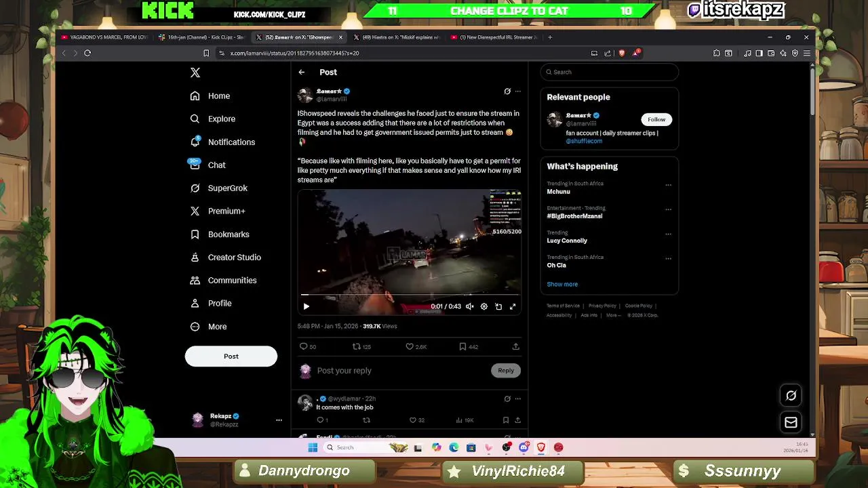The width and height of the screenshot is (868, 488).
Task: Repost the tweet with 125 reposts
Action: coord(361,347)
